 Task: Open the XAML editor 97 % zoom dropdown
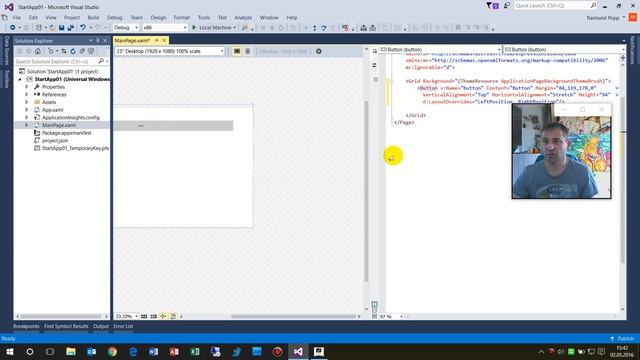tap(391, 316)
